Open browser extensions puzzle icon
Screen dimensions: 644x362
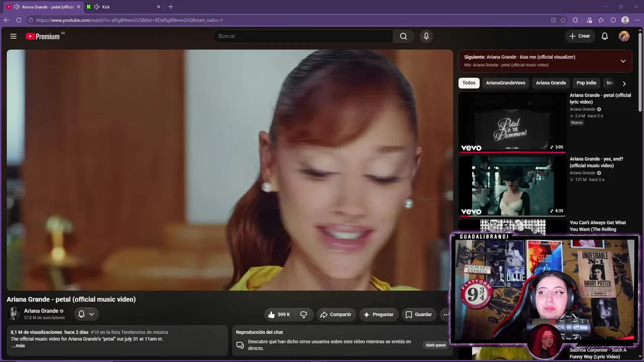pyautogui.click(x=576, y=20)
